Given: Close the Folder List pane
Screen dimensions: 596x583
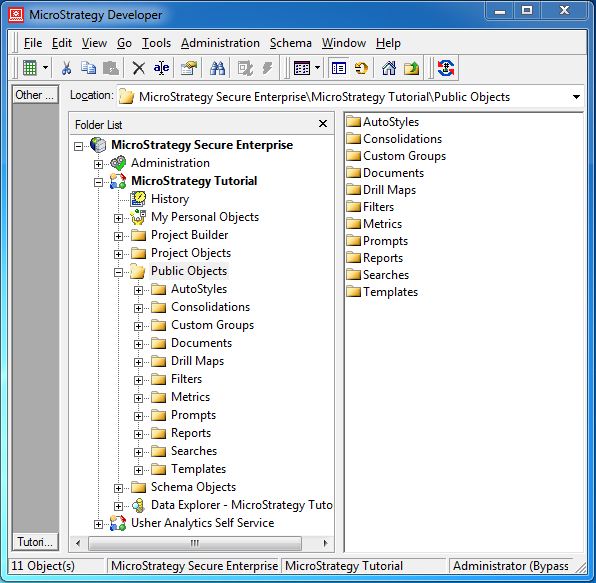Looking at the screenshot, I should click(x=323, y=124).
